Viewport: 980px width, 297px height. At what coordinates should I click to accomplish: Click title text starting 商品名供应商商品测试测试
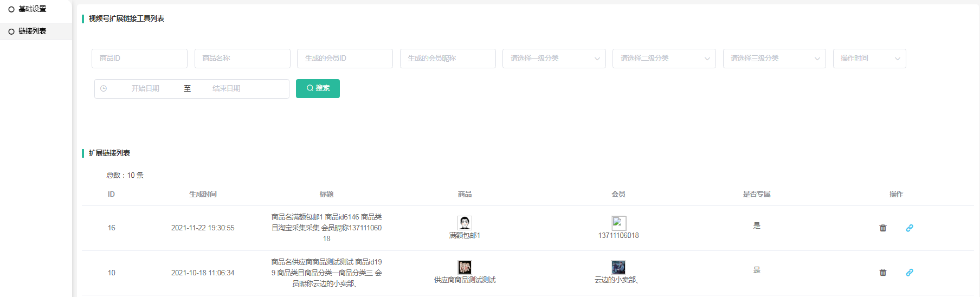(326, 273)
